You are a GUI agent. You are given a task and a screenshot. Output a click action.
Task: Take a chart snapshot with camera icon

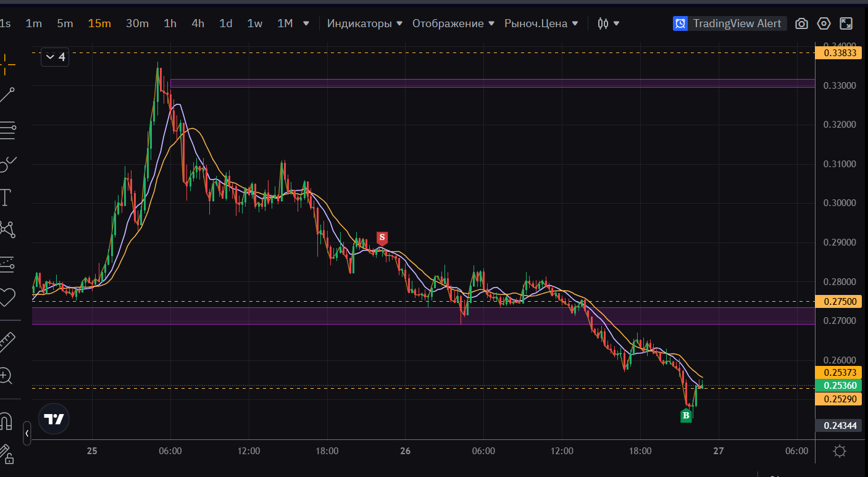point(801,23)
